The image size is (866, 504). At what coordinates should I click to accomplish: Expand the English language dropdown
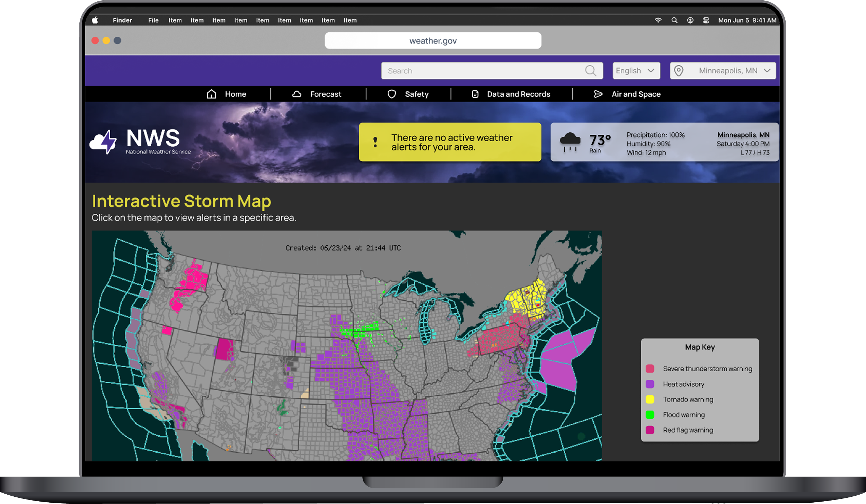(636, 71)
